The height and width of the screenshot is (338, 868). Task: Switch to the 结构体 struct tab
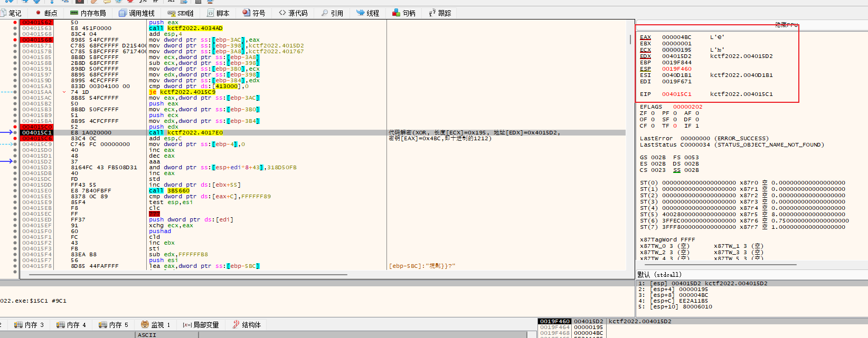(247, 325)
